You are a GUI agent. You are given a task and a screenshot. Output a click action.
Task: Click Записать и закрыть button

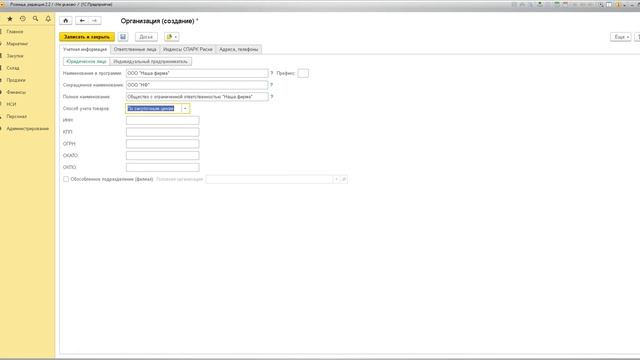point(87,37)
